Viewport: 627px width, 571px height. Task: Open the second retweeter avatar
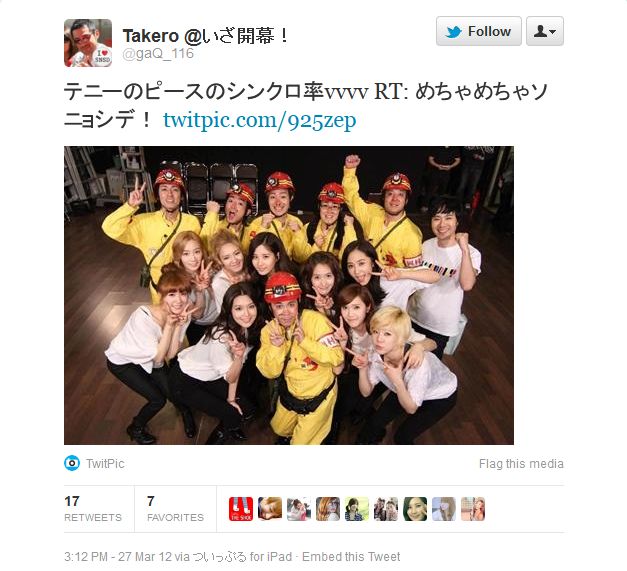tap(270, 509)
